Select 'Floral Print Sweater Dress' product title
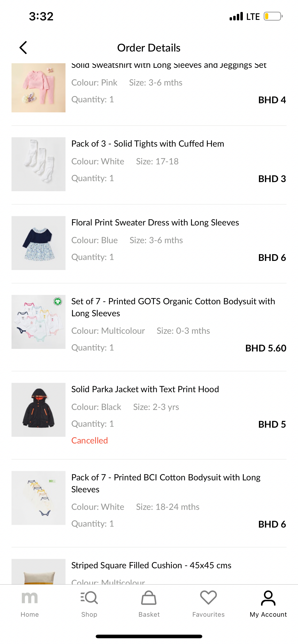This screenshot has height=644, width=298. [x=155, y=223]
